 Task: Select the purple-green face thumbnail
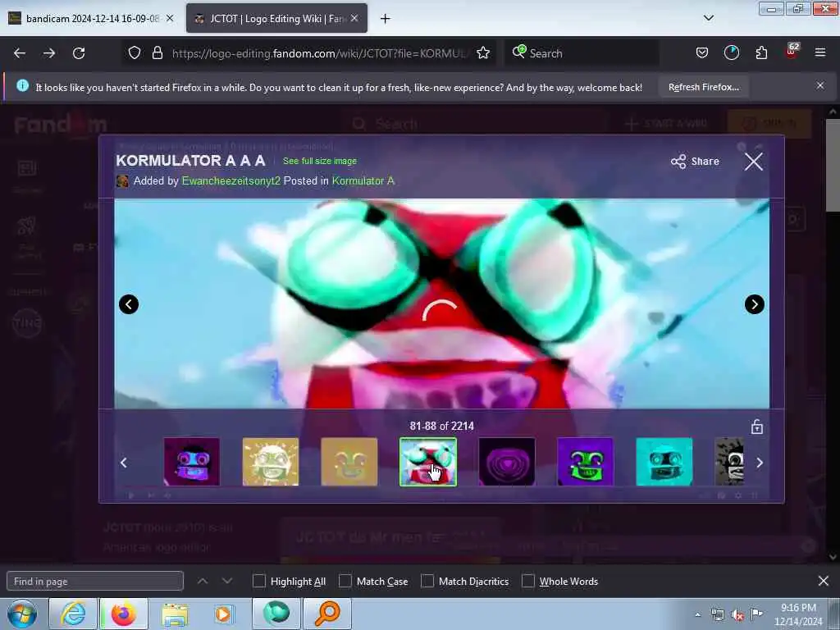[586, 462]
